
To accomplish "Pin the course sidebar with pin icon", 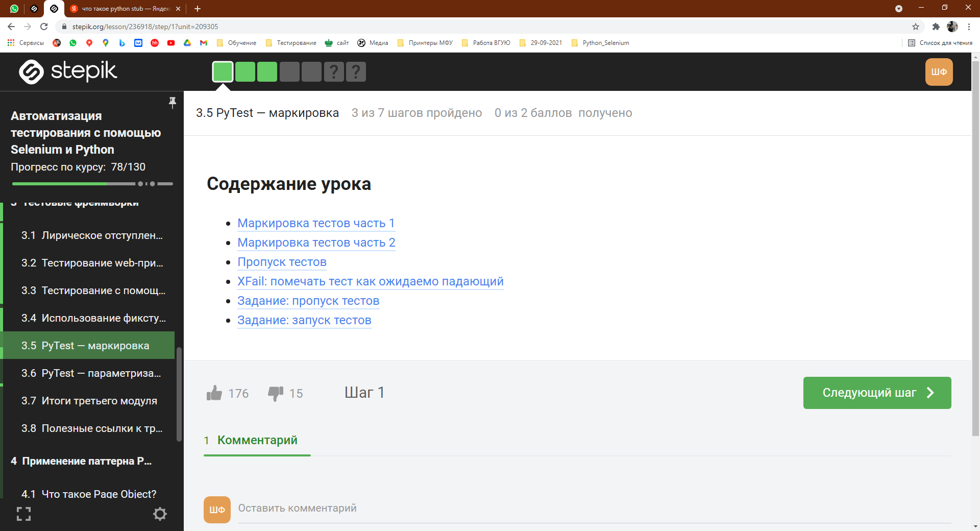I will pos(173,102).
